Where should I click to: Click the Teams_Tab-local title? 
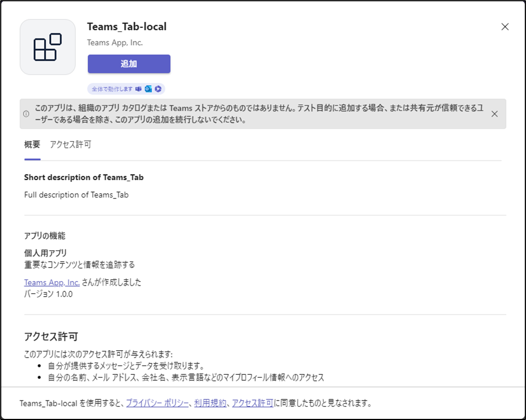(x=127, y=27)
